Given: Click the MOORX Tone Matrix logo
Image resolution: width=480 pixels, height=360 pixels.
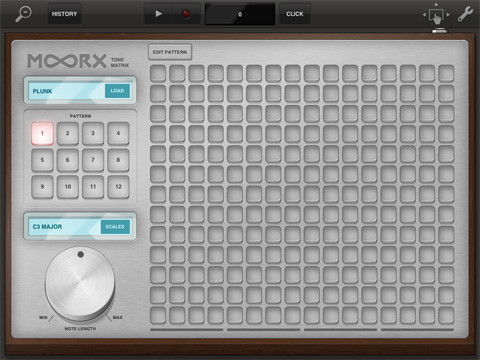Looking at the screenshot, I should coord(78,61).
